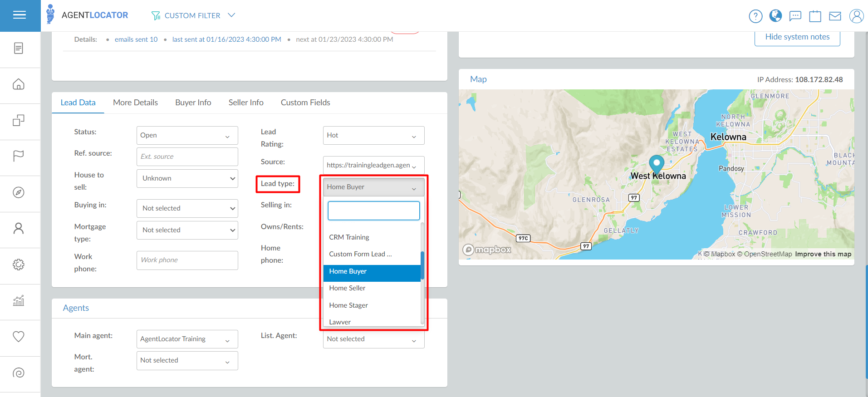
Task: Open the chat messages icon
Action: 795,16
